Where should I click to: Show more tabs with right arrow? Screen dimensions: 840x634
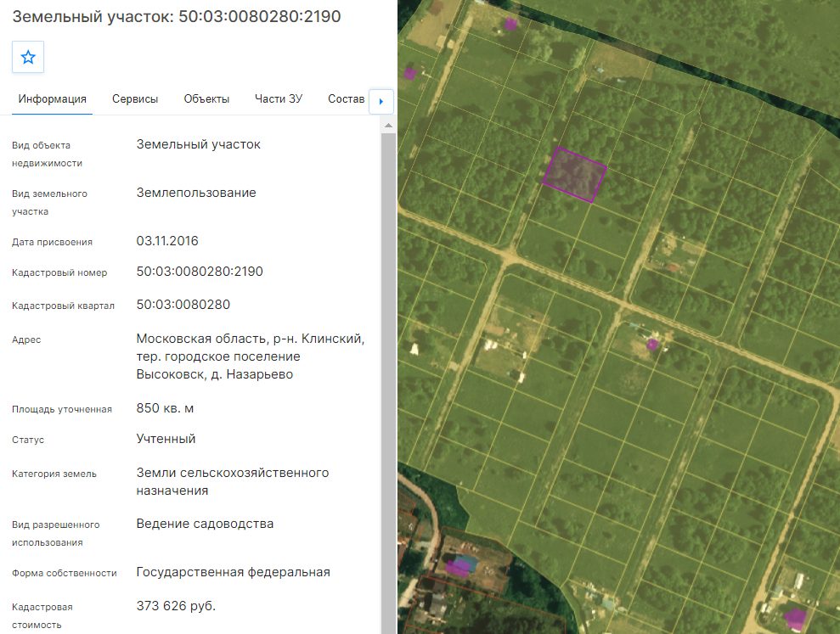(x=381, y=102)
